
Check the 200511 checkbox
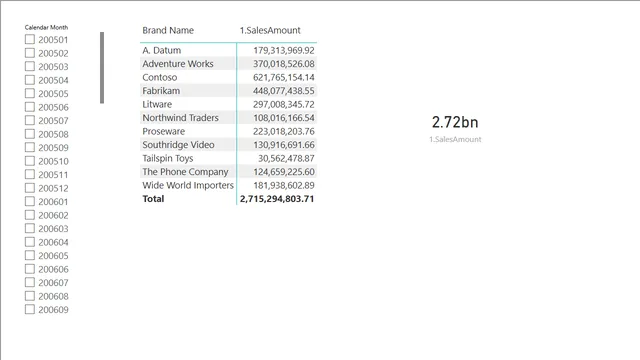[30, 174]
